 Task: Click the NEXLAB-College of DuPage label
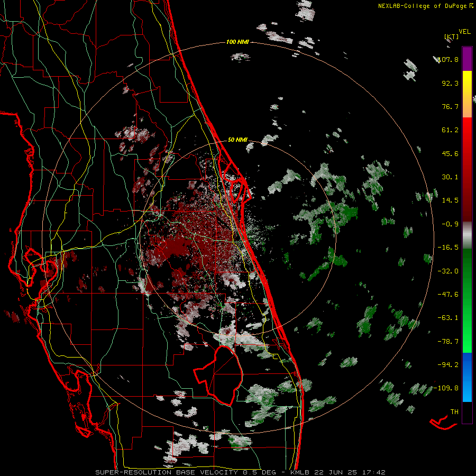tap(423, 6)
